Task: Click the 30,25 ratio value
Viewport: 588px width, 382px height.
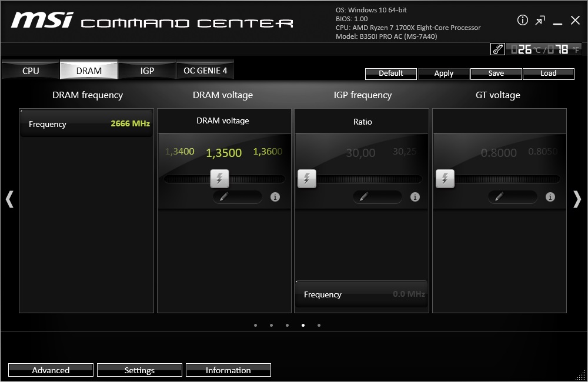Action: pos(405,152)
